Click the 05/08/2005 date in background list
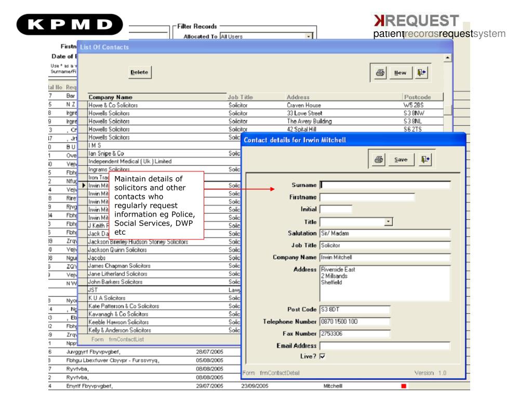Viewport: 532px width, 399px height. point(210,361)
